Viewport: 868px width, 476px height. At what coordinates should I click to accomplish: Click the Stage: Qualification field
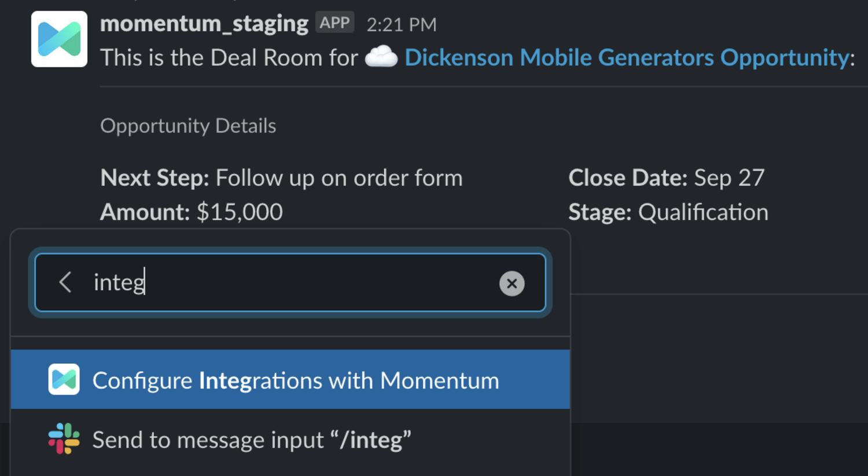[x=668, y=212]
